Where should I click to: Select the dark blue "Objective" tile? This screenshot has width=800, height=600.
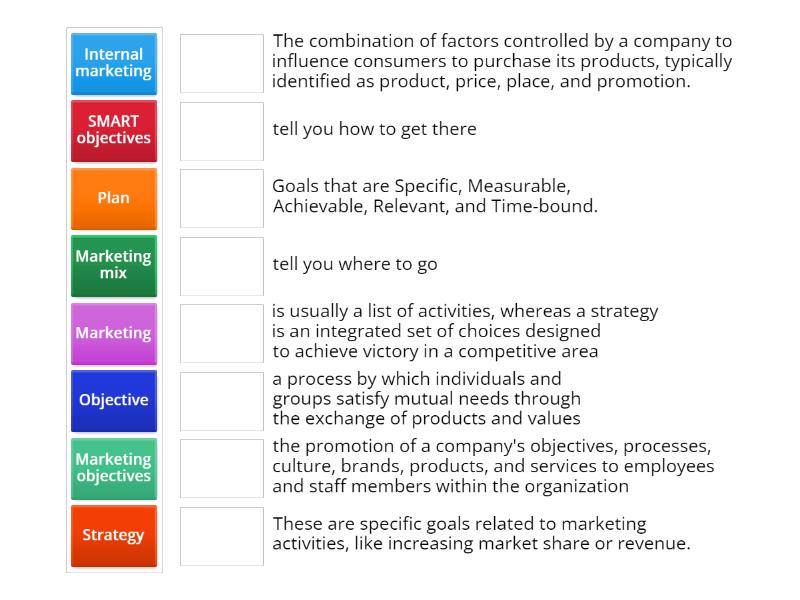[x=113, y=400]
